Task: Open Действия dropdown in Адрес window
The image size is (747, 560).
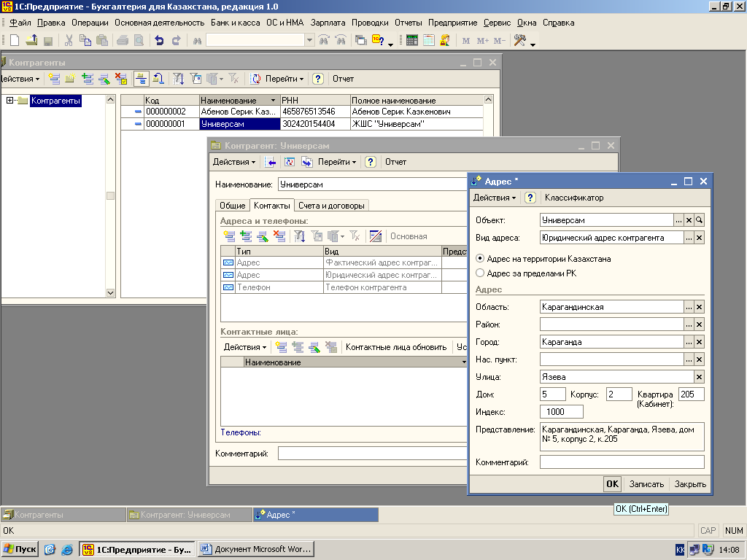Action: (x=494, y=198)
